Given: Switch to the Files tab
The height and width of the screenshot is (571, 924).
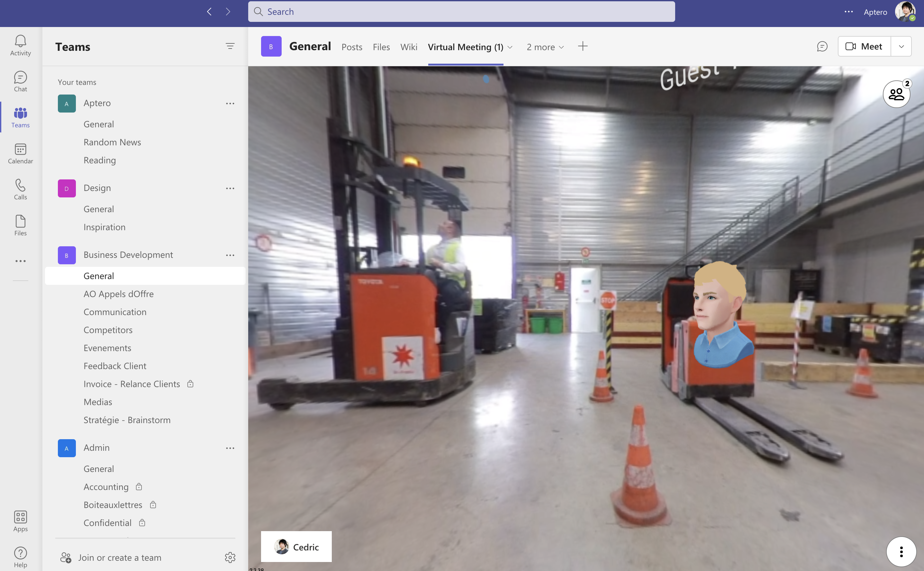Looking at the screenshot, I should pyautogui.click(x=381, y=47).
